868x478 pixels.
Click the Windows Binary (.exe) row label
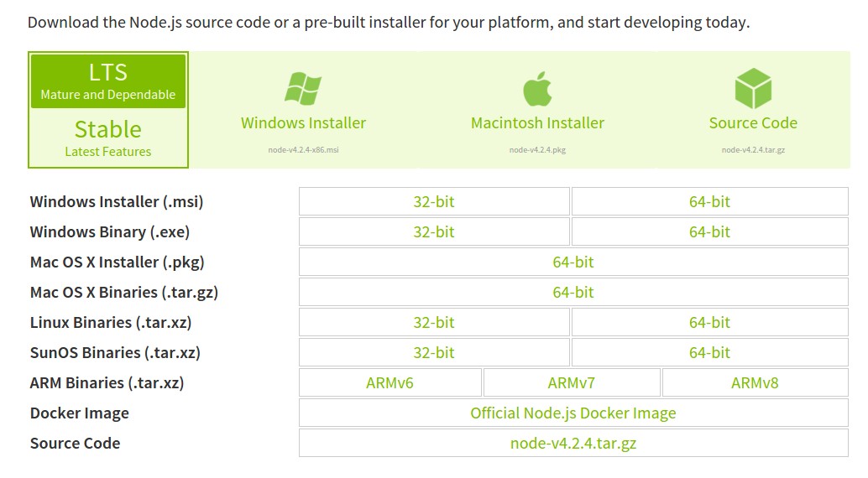click(110, 231)
